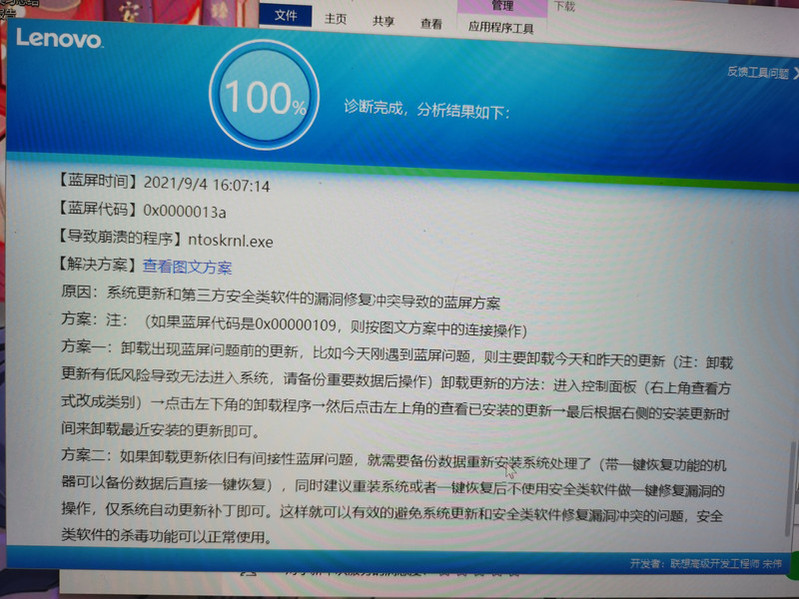Open the 文件 tab in Explorer
This screenshot has width=799, height=599.
(x=286, y=17)
